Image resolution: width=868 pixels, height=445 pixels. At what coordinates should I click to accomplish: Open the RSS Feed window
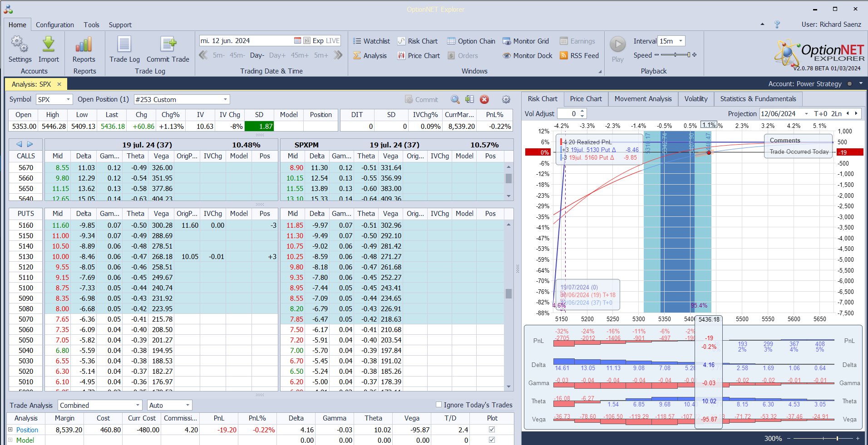point(579,55)
